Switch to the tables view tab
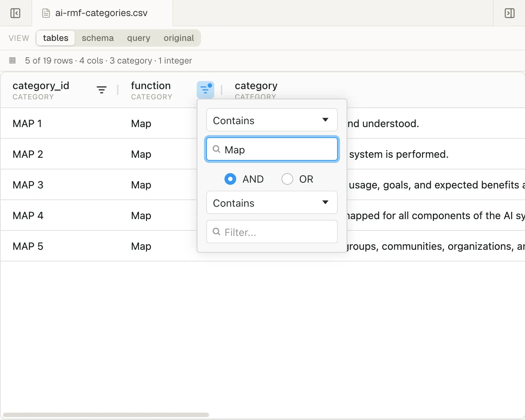This screenshot has width=525, height=420. tap(56, 38)
